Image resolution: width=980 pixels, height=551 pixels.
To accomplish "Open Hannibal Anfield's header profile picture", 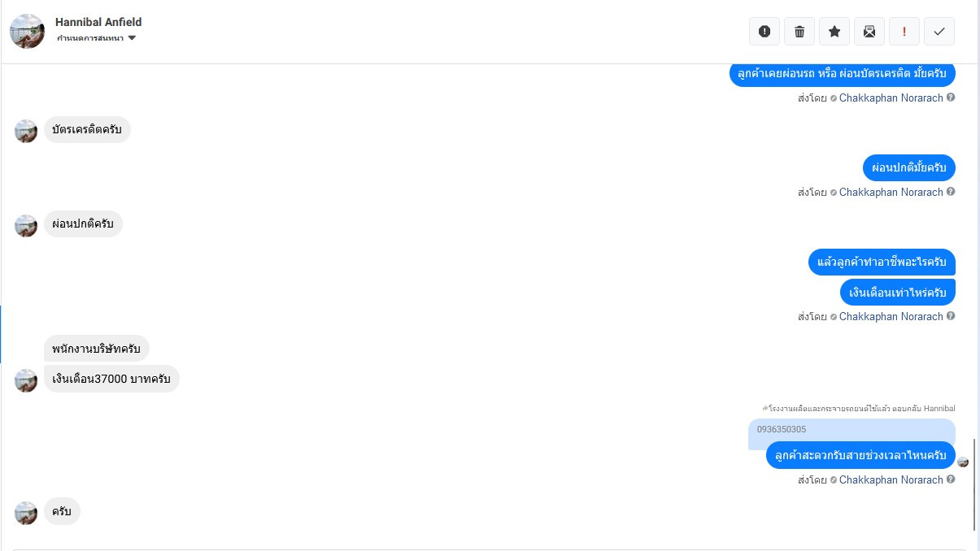I will pos(27,31).
